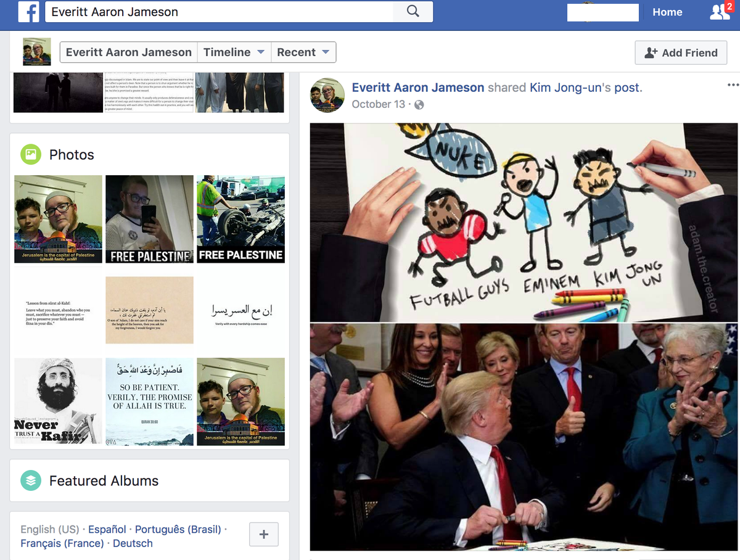The width and height of the screenshot is (740, 560).
Task: Click the Add Friend button
Action: [681, 52]
